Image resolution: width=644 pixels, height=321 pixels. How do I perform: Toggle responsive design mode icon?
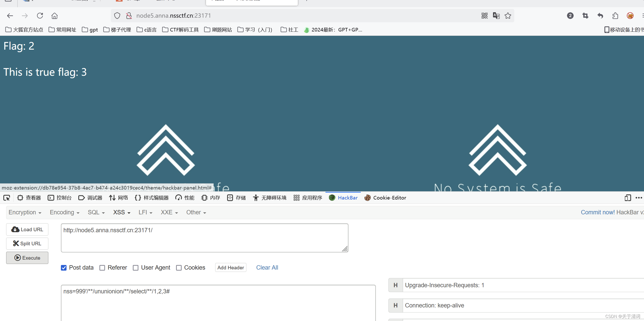[627, 198]
